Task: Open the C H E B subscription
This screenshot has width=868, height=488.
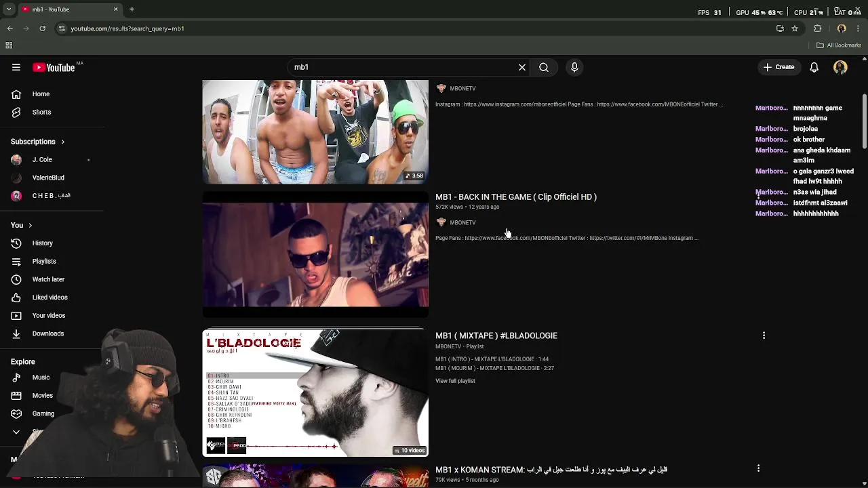Action: tap(52, 196)
